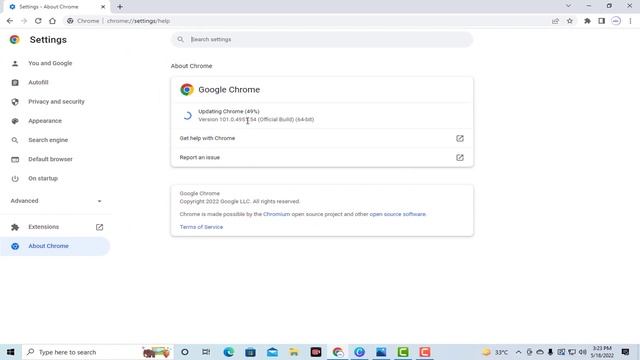640x360 pixels.
Task: Click the Copyright 2022 Google LLC text
Action: (x=240, y=202)
